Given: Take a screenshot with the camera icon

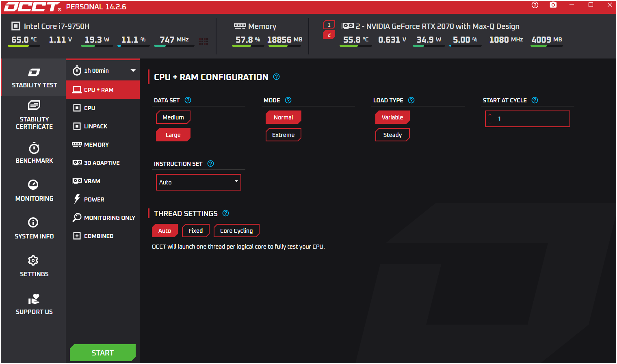Looking at the screenshot, I should pos(553,5).
